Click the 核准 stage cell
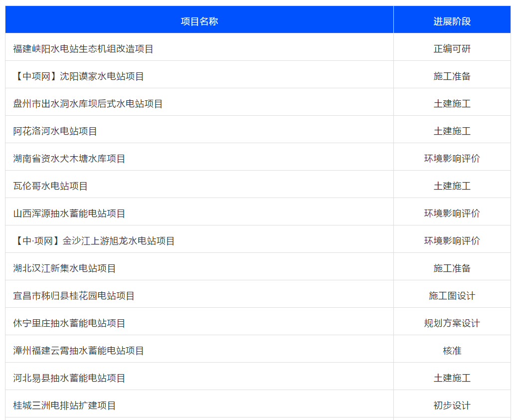Viewport: 516px width, 420px height. [452, 351]
